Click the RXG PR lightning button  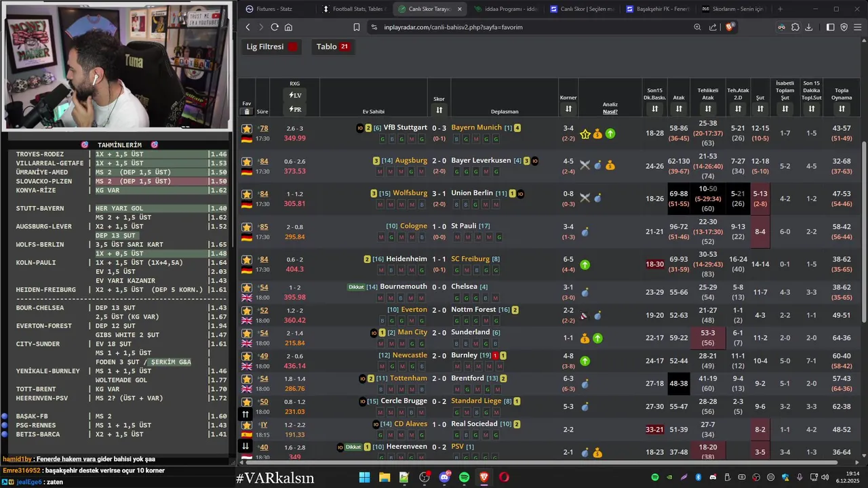click(295, 109)
